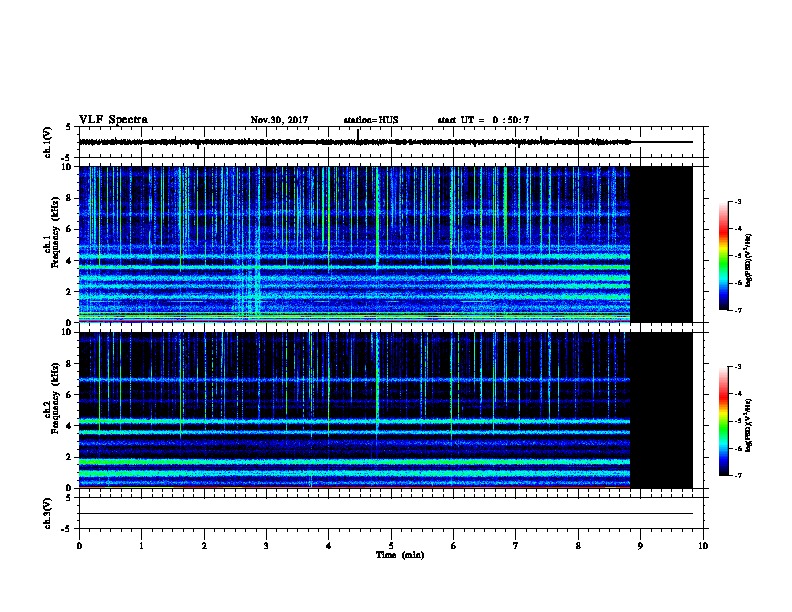Click the "6" kHz tick of ch.1 spectrogram

click(69, 229)
